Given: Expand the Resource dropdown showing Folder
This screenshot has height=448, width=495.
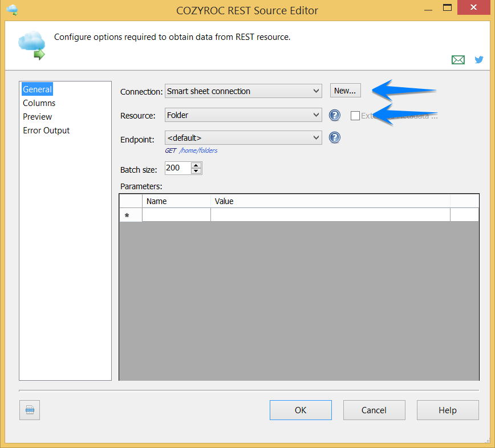Looking at the screenshot, I should coord(244,115).
